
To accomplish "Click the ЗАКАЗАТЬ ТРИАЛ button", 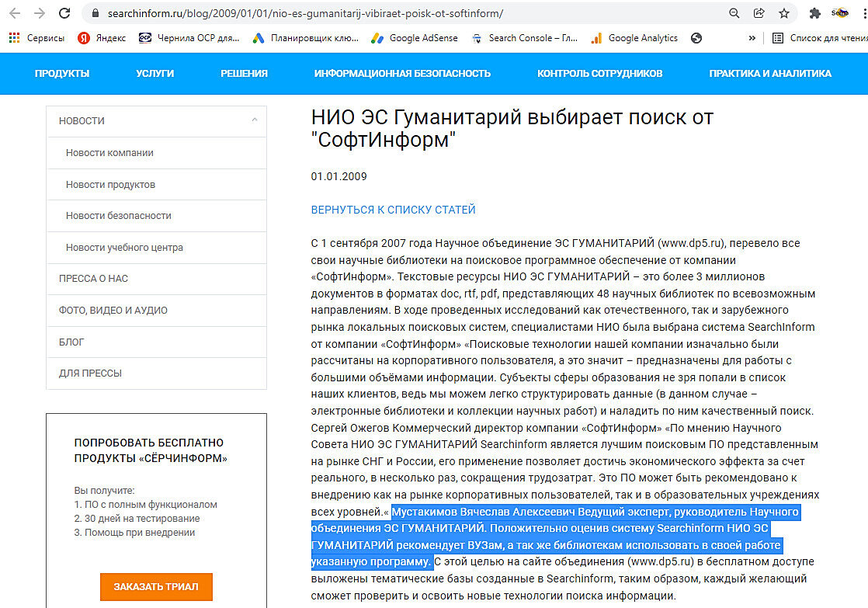I will (x=156, y=587).
